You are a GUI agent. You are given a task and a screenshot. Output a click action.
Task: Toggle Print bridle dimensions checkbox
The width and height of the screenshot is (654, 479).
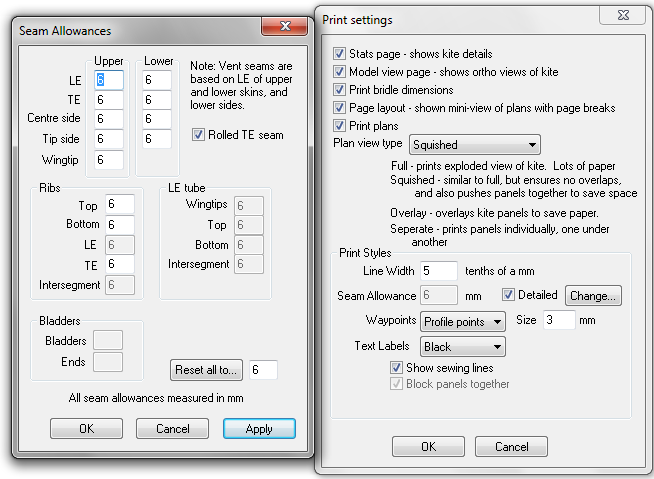point(340,90)
